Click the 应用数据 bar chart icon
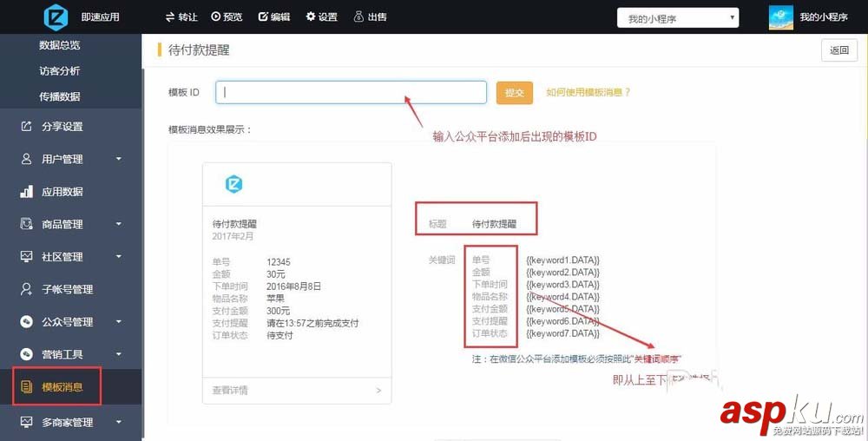This screenshot has width=868, height=441. (x=26, y=192)
